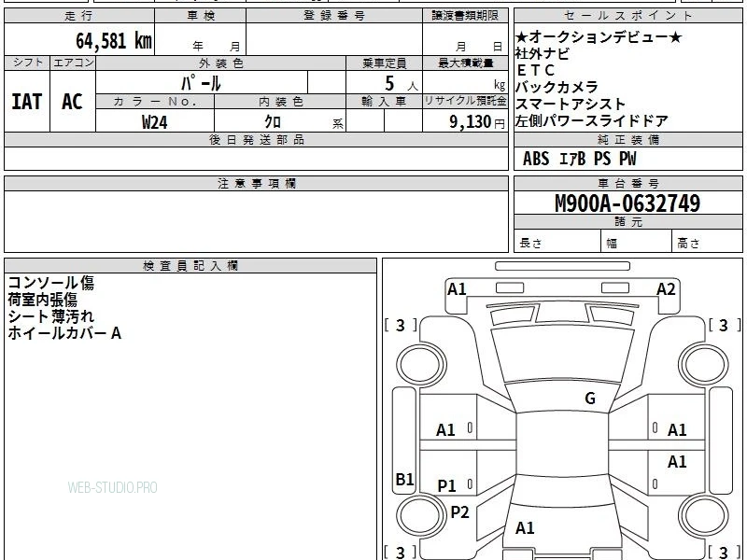
Task: Select the パール exterior color value
Action: [201, 83]
